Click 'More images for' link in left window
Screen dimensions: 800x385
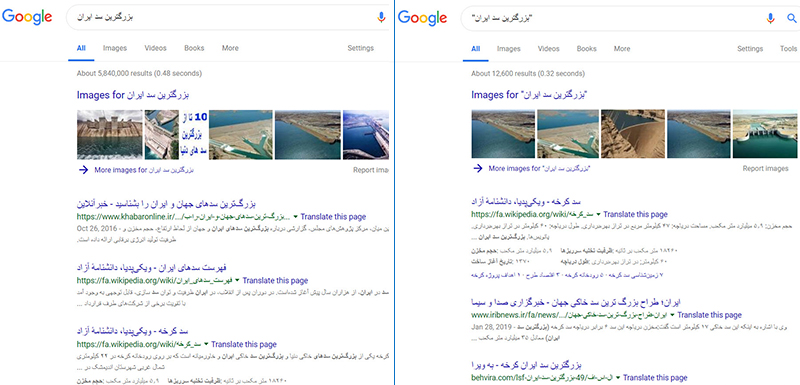tap(144, 170)
